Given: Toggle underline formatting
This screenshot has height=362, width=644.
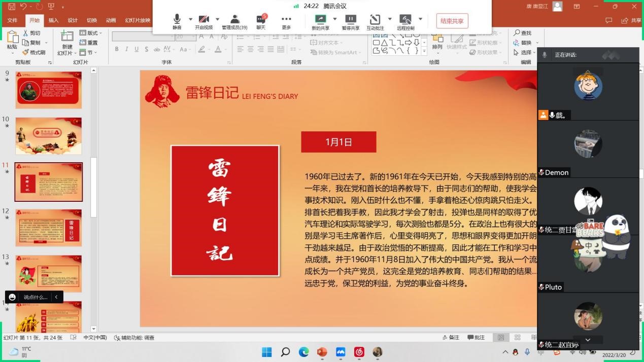Looking at the screenshot, I should click(137, 49).
